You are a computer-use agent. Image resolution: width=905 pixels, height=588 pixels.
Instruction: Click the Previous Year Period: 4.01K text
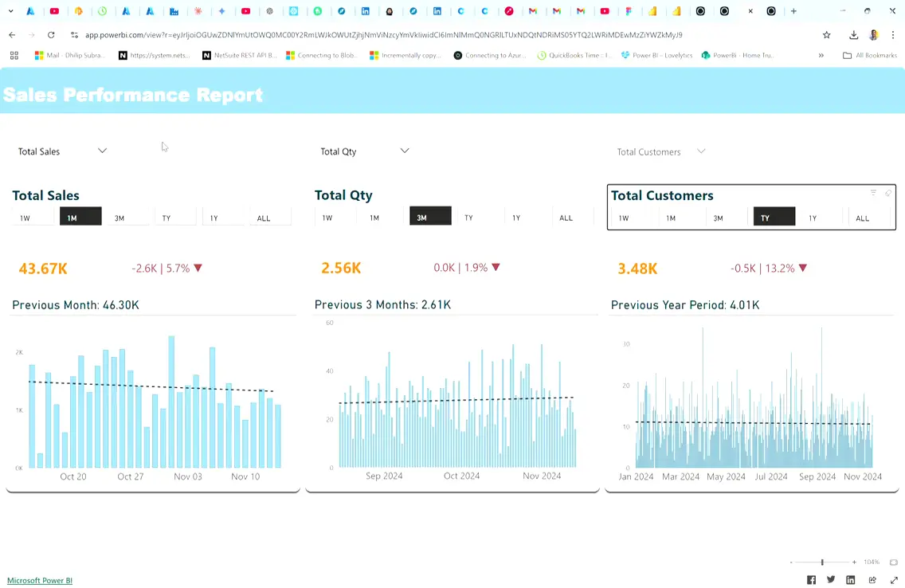pyautogui.click(x=685, y=304)
